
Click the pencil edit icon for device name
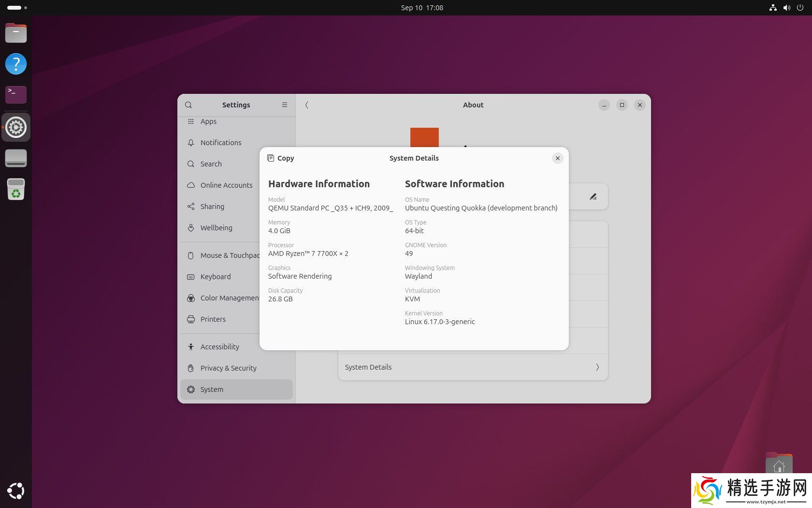(593, 196)
